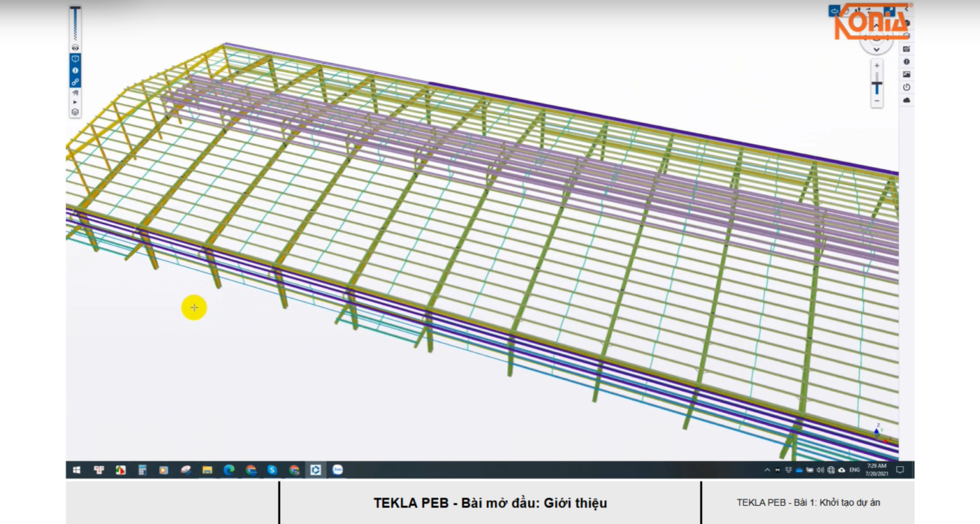Open the image gallery icon in sidebar
The width and height of the screenshot is (980, 524).
(907, 74)
